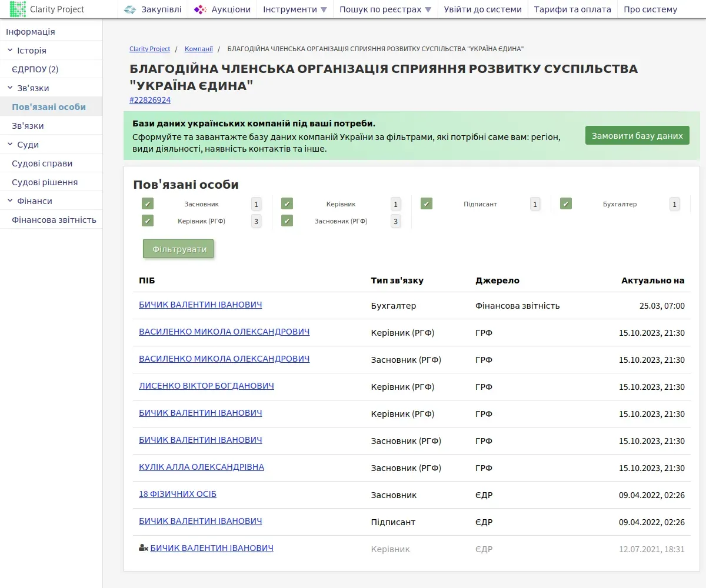Screen dimensions: 706x588
Task: Collapse the Історія sidebar section
Action: (x=11, y=51)
